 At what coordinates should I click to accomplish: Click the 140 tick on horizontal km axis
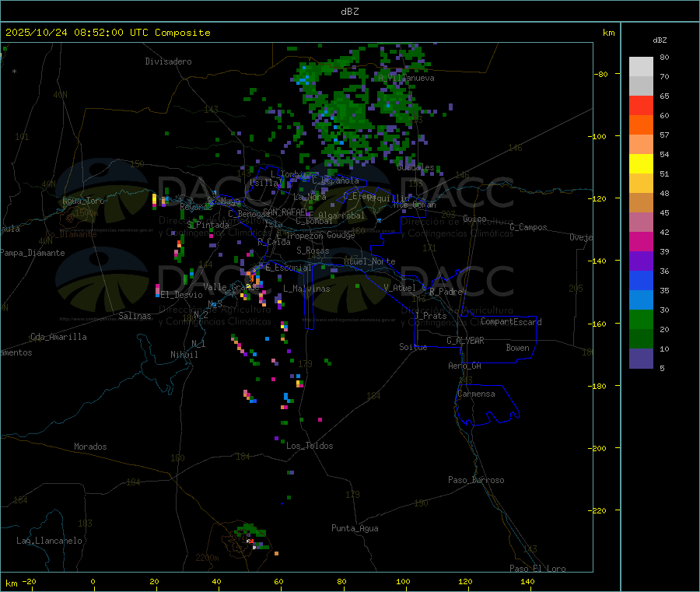527,581
